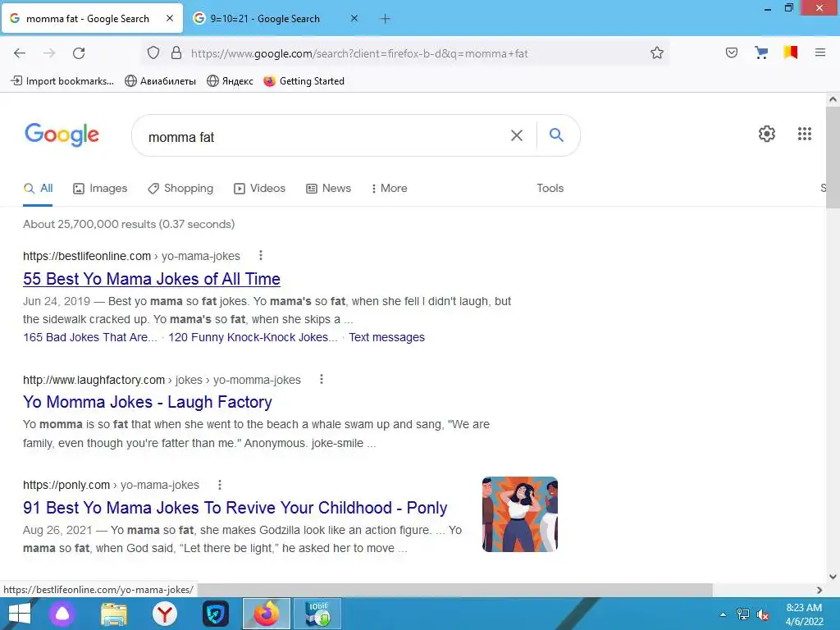Open options menu for ponly.com result
840x630 pixels.
(x=220, y=485)
